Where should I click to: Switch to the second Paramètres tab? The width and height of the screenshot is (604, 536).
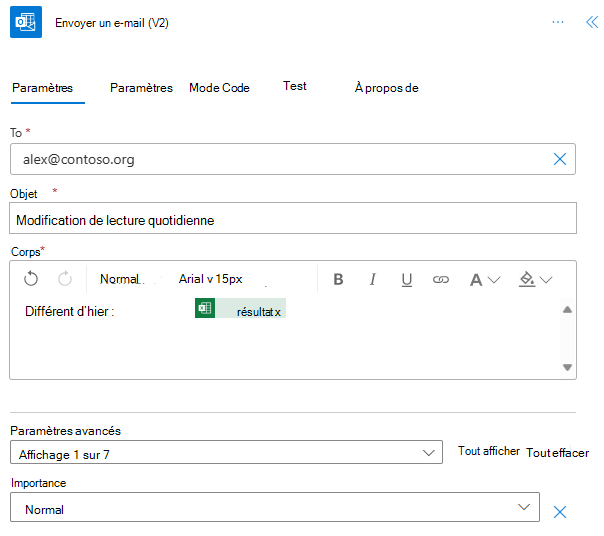coord(141,88)
